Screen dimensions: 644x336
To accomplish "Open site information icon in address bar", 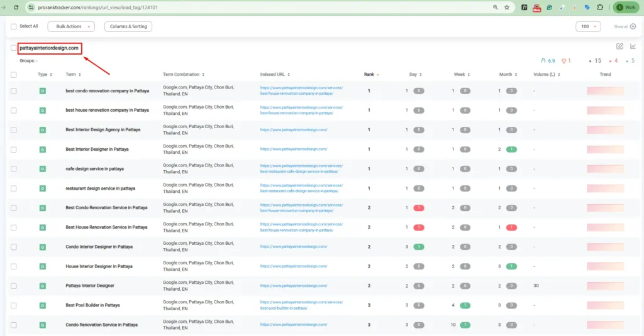I will coord(31,8).
